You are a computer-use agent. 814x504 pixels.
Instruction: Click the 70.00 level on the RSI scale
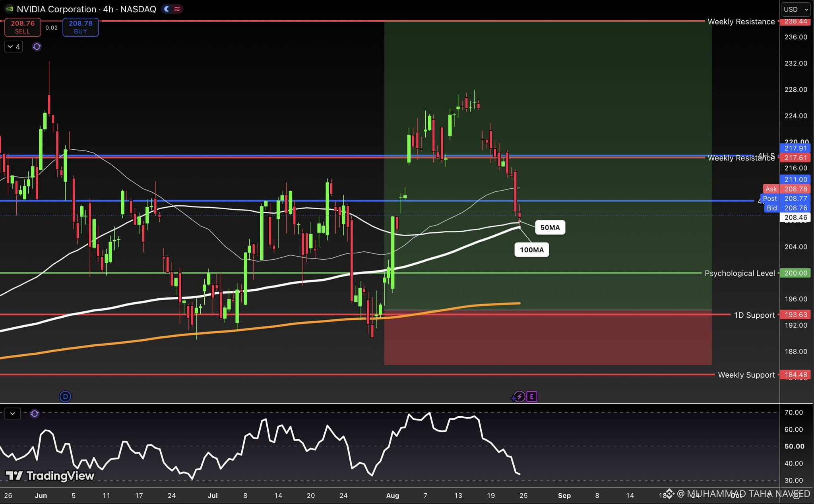[794, 412]
